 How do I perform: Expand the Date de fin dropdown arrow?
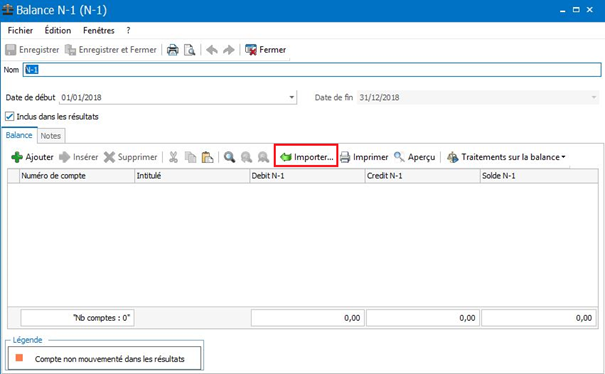(594, 97)
